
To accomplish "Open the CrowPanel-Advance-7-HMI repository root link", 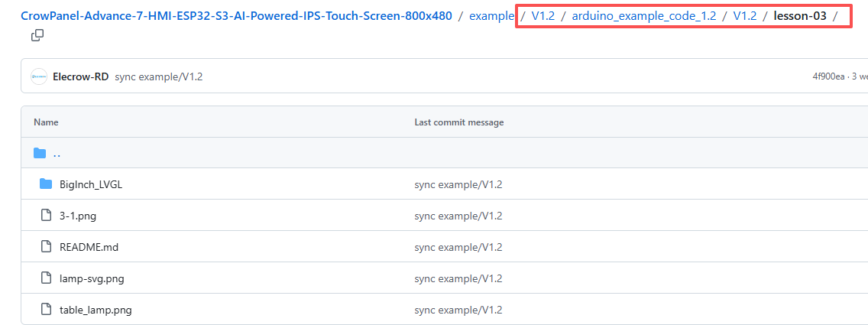I will coord(236,15).
